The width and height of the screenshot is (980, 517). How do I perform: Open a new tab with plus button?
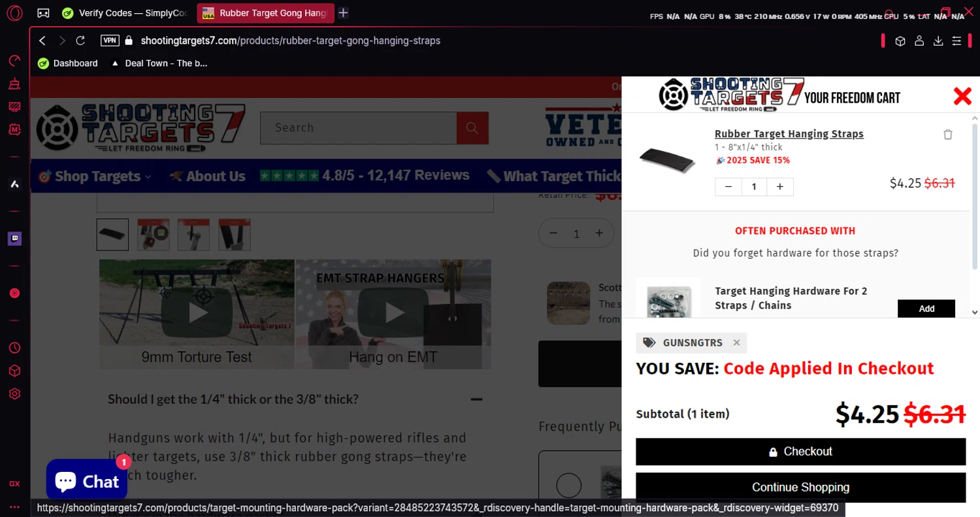click(x=344, y=12)
